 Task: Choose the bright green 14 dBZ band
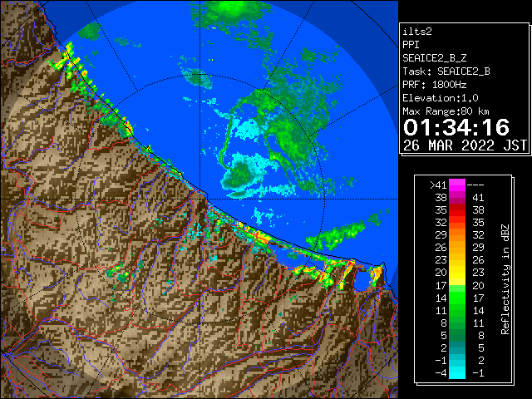[457, 298]
